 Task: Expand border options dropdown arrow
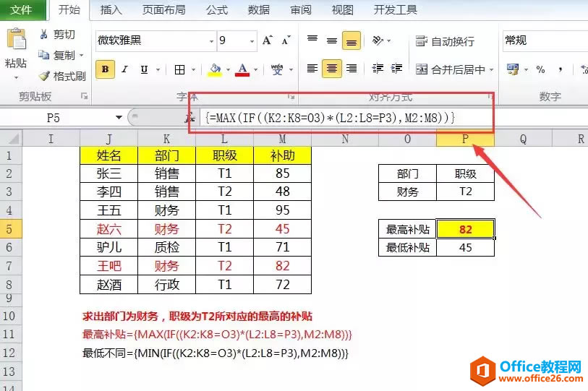pyautogui.click(x=194, y=69)
